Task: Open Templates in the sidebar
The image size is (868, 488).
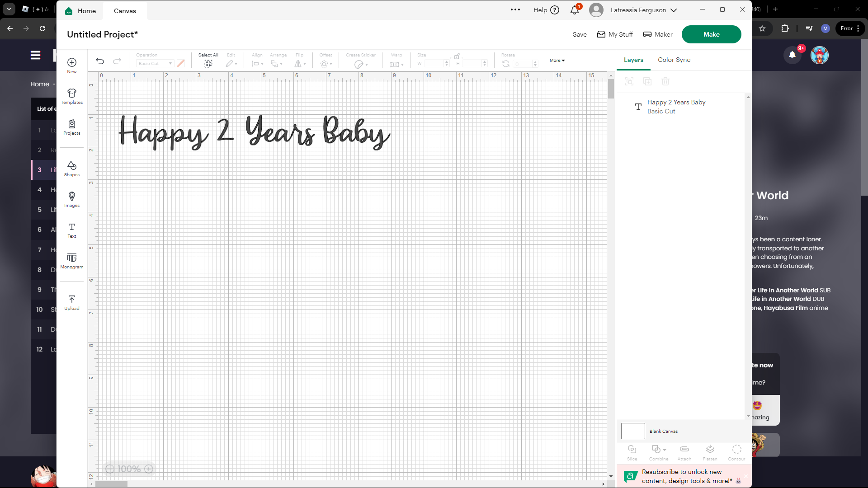Action: [x=71, y=96]
